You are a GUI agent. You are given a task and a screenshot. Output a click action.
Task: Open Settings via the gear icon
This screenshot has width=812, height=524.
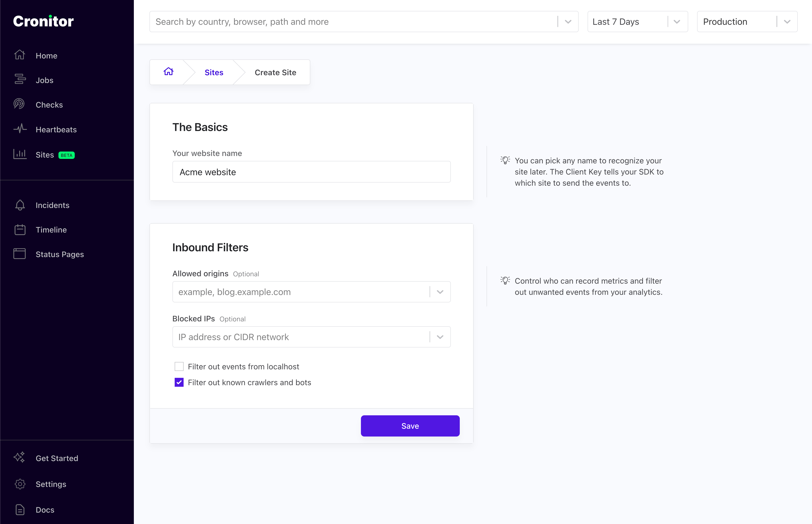20,484
